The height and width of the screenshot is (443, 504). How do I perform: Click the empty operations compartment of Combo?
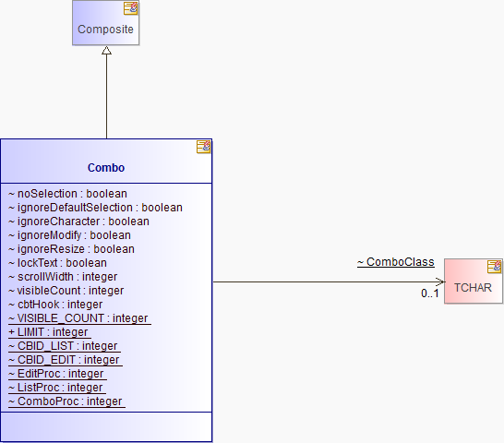pyautogui.click(x=106, y=426)
